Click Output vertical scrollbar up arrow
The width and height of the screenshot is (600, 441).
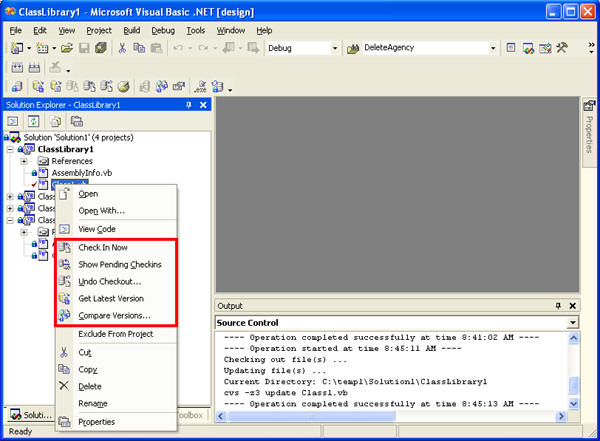[573, 338]
